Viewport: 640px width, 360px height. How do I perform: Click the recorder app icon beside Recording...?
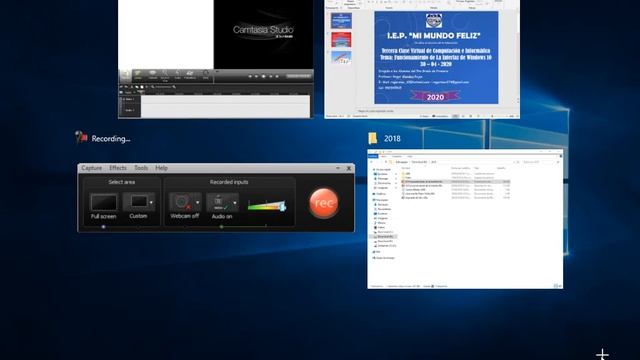[x=81, y=137]
